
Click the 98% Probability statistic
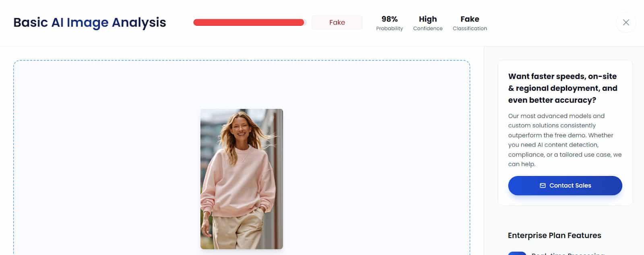coord(390,23)
